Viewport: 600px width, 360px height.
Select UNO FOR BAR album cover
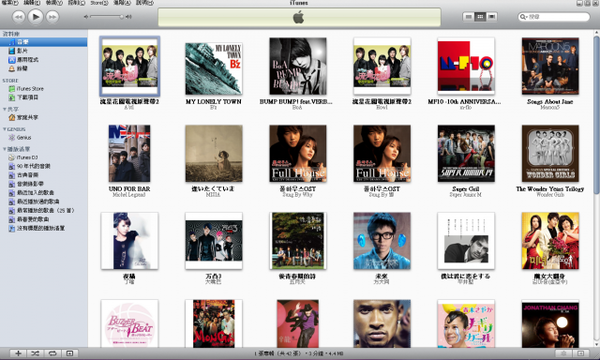coord(129,153)
